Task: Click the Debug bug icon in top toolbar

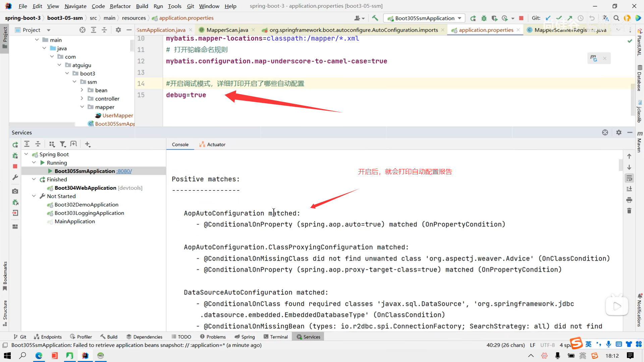Action: (x=484, y=18)
